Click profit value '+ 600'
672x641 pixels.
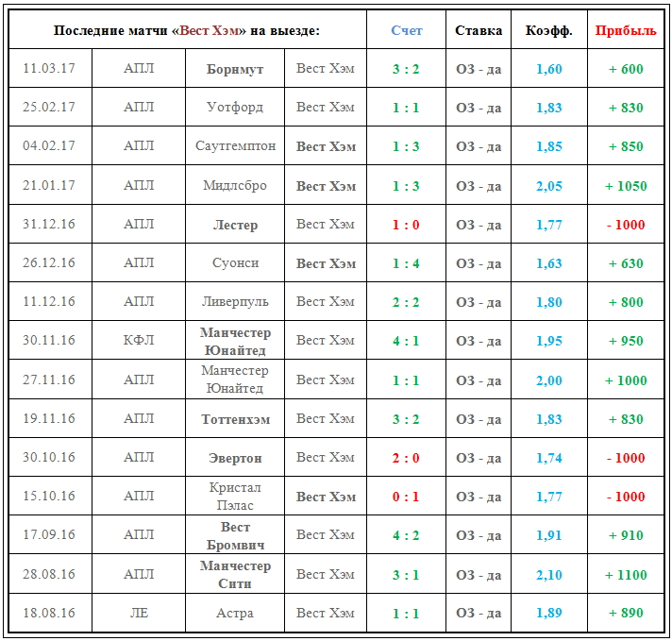coord(626,69)
